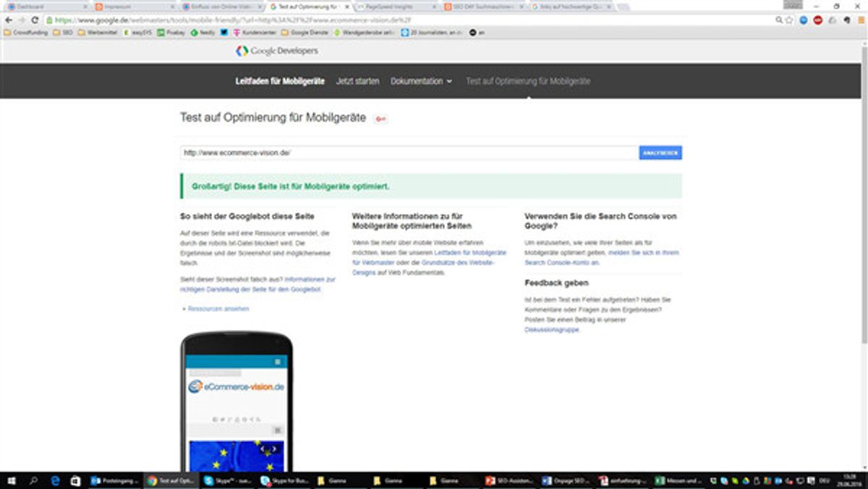Click the ecommerce-vision.de URL input field
Image resolution: width=868 pixels, height=489 pixels.
tap(409, 153)
